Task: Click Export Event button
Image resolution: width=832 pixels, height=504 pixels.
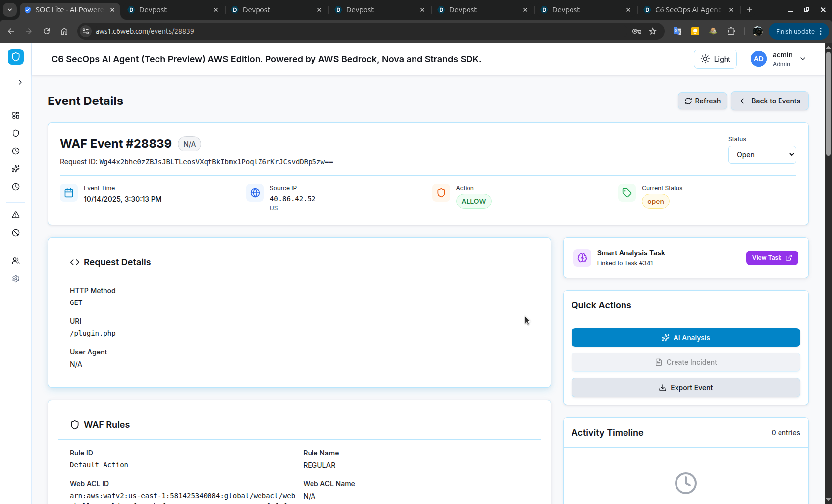Action: click(685, 388)
